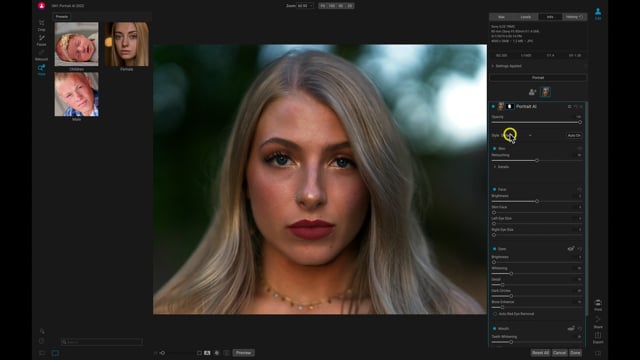The width and height of the screenshot is (640, 360).
Task: Click the Share icon
Action: (x=598, y=322)
